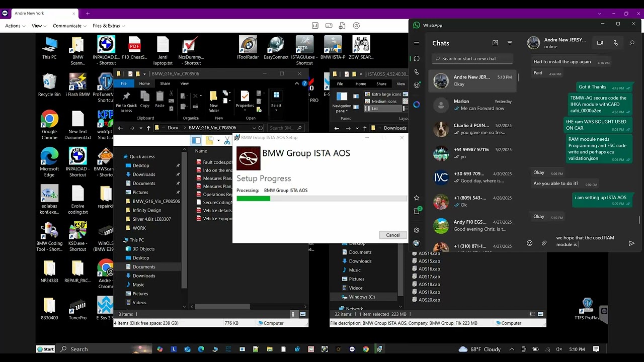Screen dimensions: 644x362
Task: Expand the Select dropdown in BMW_G16 ribbon
Action: coord(276,100)
